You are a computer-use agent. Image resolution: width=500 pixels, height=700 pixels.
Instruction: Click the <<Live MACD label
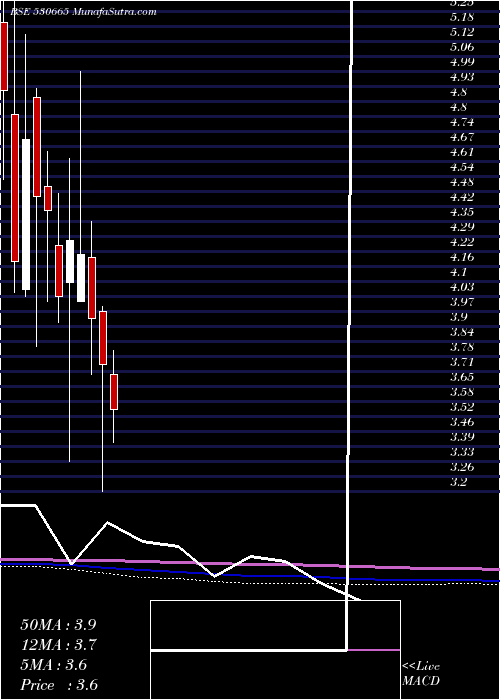tap(421, 674)
